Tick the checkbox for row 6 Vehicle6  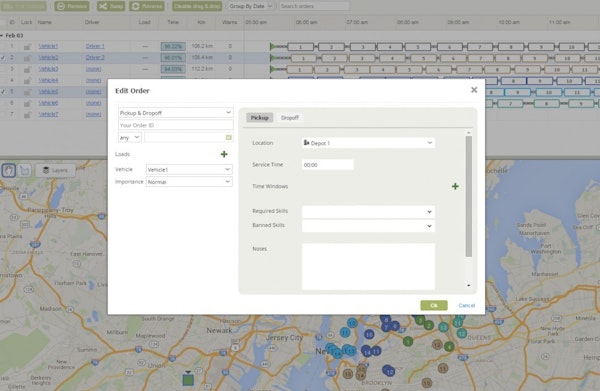2,103
